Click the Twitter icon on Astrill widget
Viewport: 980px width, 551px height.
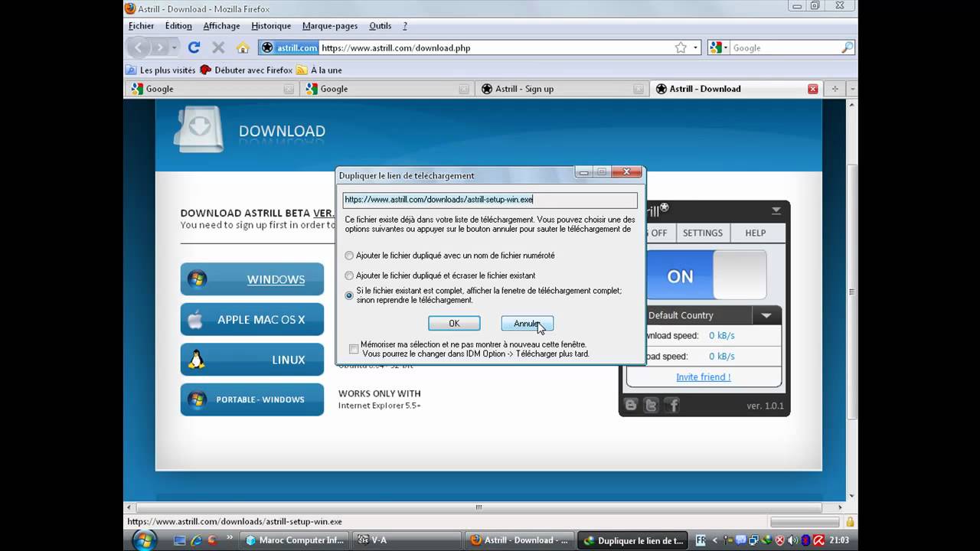tap(651, 406)
